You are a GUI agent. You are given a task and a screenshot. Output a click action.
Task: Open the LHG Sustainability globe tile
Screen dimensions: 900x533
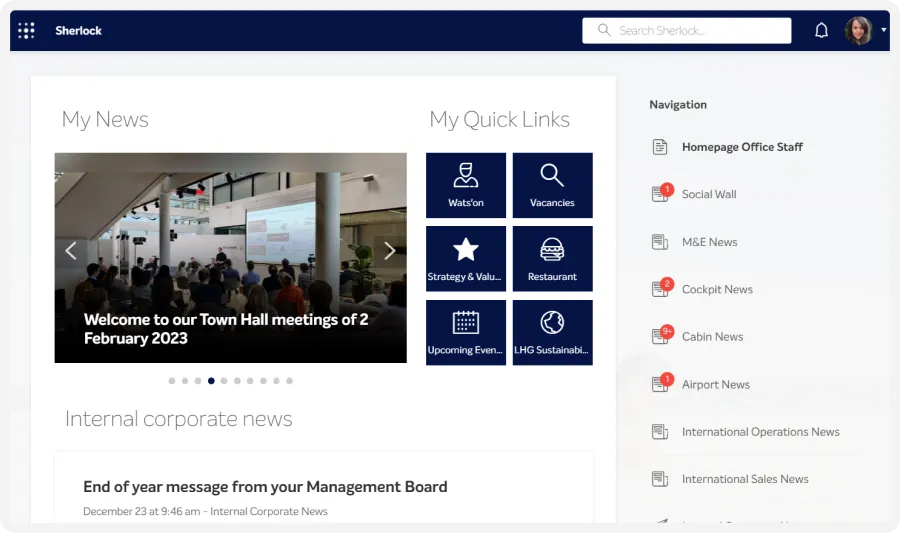[553, 333]
